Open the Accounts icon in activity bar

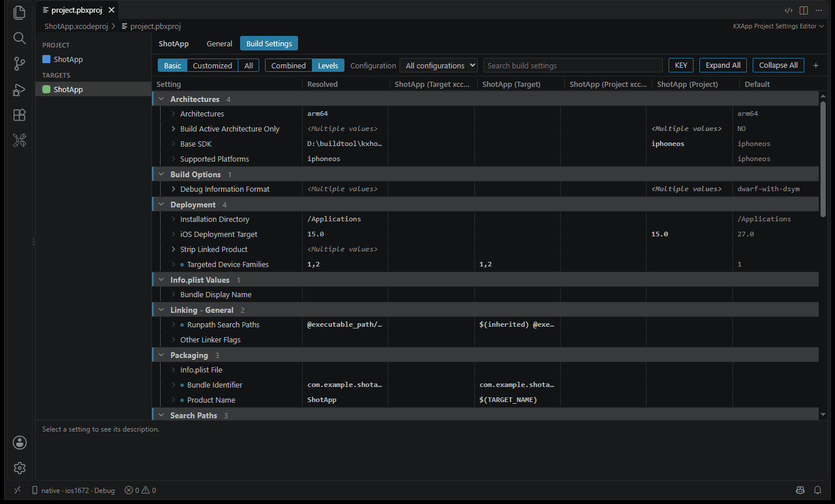pos(19,443)
